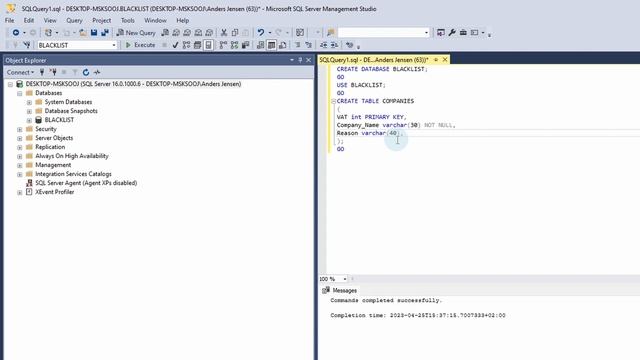Close the SQLQuery1.sql tab

pos(445,60)
